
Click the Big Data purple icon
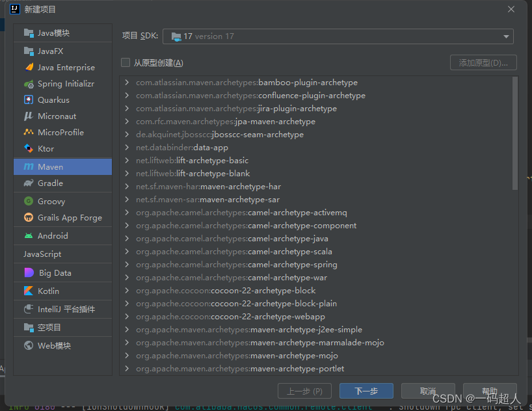click(29, 272)
